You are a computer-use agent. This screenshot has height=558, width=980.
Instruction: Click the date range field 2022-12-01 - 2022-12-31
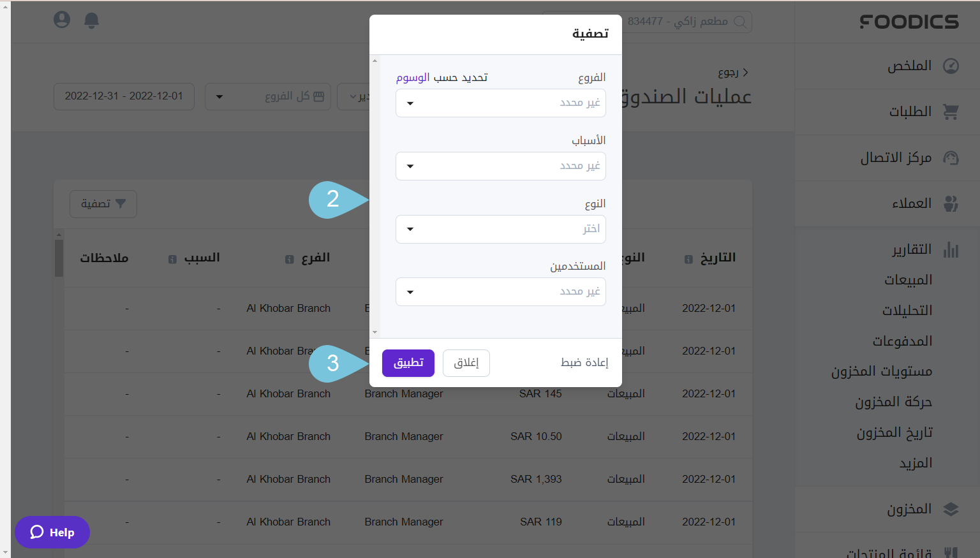124,96
